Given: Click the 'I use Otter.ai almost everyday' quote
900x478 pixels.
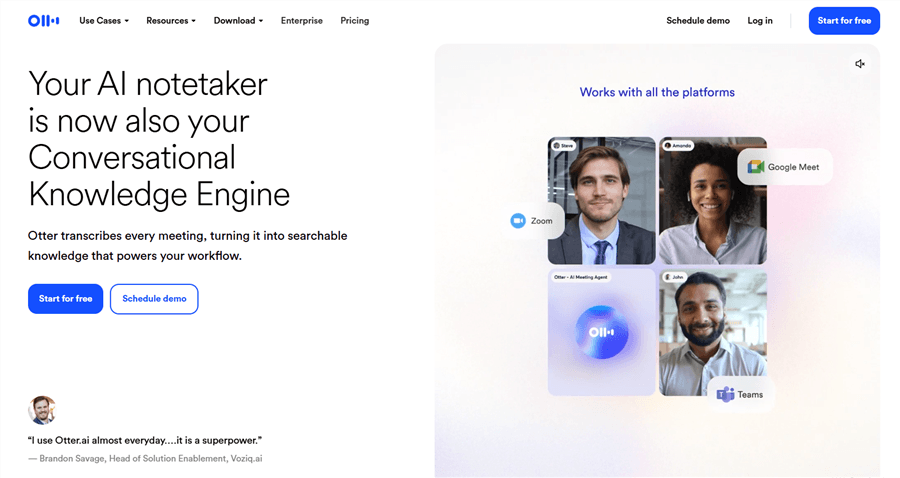Looking at the screenshot, I should pyautogui.click(x=145, y=441).
